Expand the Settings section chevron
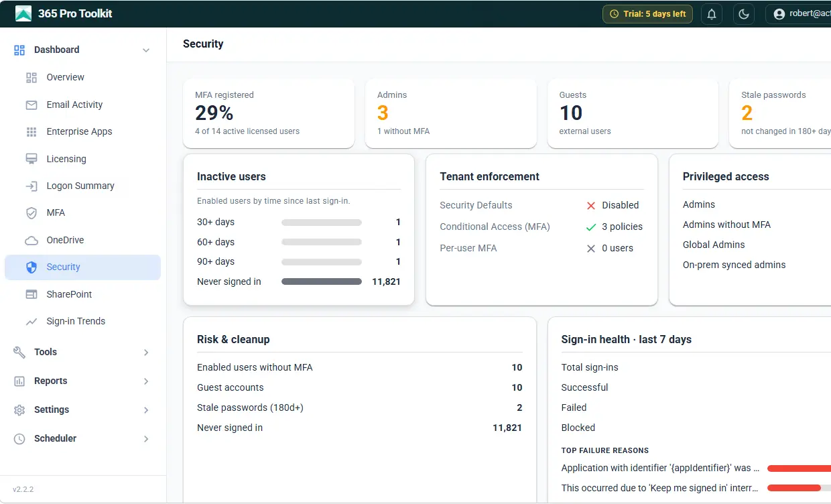 tap(146, 410)
